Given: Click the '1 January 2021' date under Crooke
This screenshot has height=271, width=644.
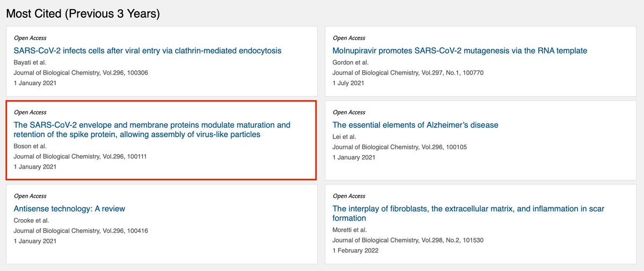Looking at the screenshot, I should coord(35,240).
